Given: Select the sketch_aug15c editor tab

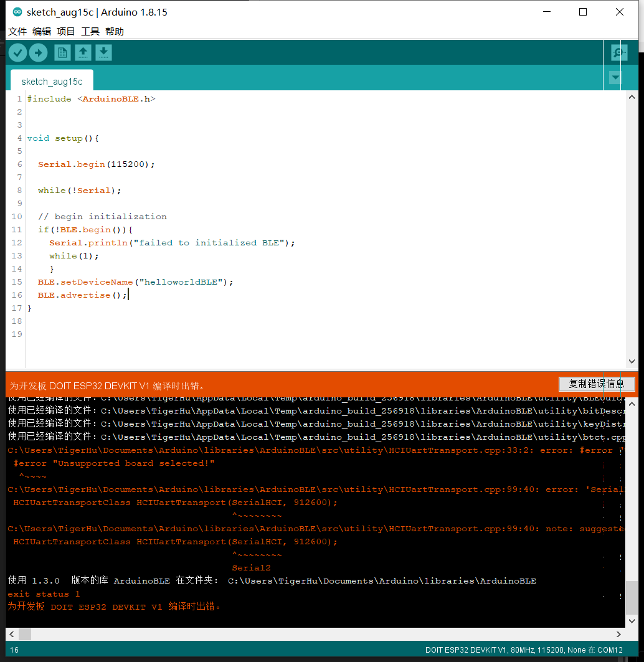Looking at the screenshot, I should [x=52, y=81].
